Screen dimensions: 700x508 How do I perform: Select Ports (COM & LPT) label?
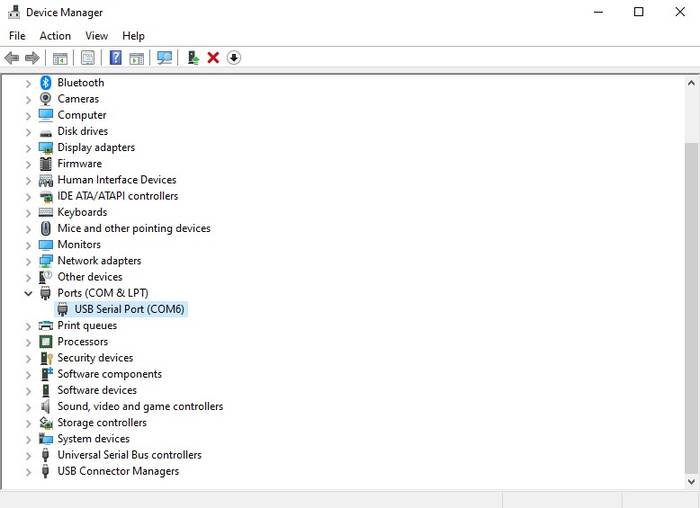point(103,293)
